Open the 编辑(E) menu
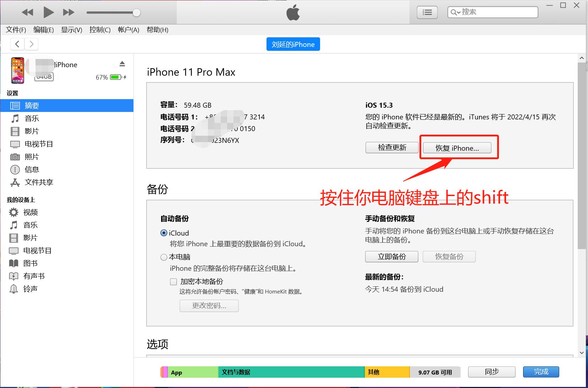The height and width of the screenshot is (388, 588). point(44,30)
